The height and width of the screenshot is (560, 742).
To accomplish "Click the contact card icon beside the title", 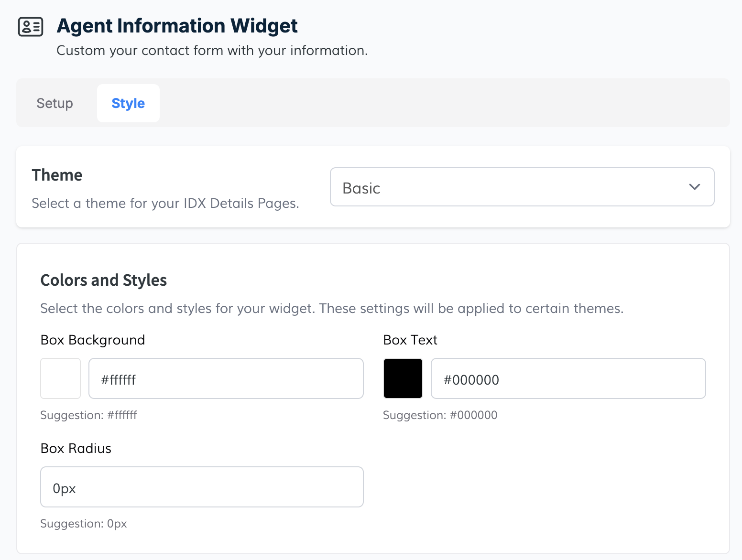I will click(31, 27).
